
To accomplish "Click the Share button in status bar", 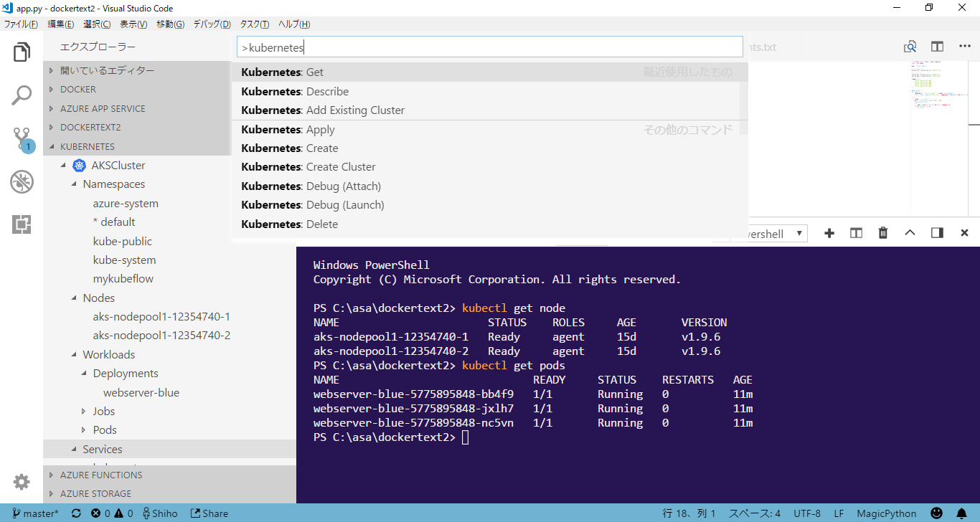I will click(x=209, y=513).
